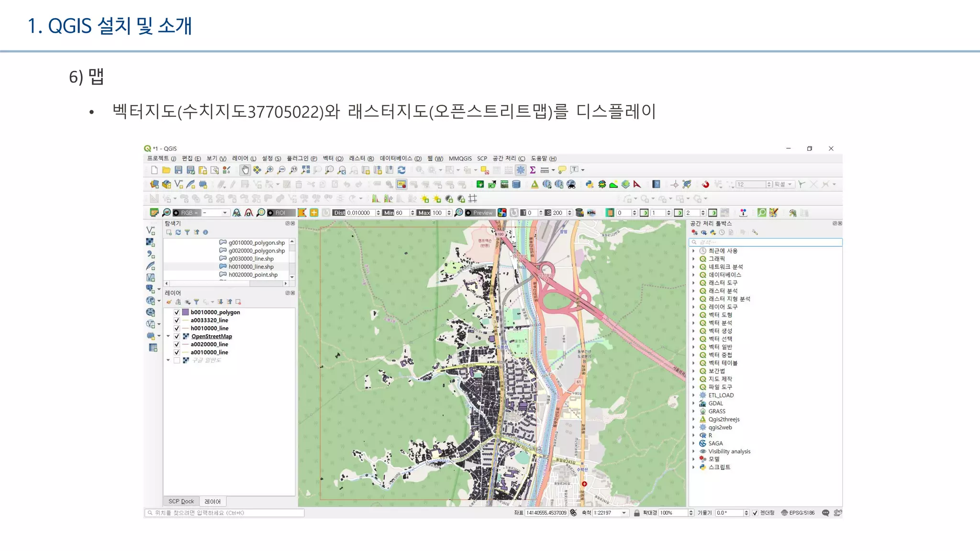Click the Map Tips speech bubble icon
The width and height of the screenshot is (980, 551).
click(x=562, y=170)
